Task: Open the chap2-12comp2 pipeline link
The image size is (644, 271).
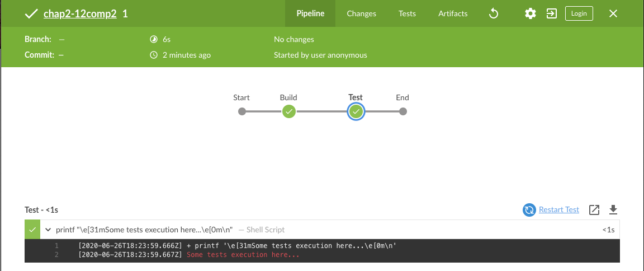Action: pos(80,13)
